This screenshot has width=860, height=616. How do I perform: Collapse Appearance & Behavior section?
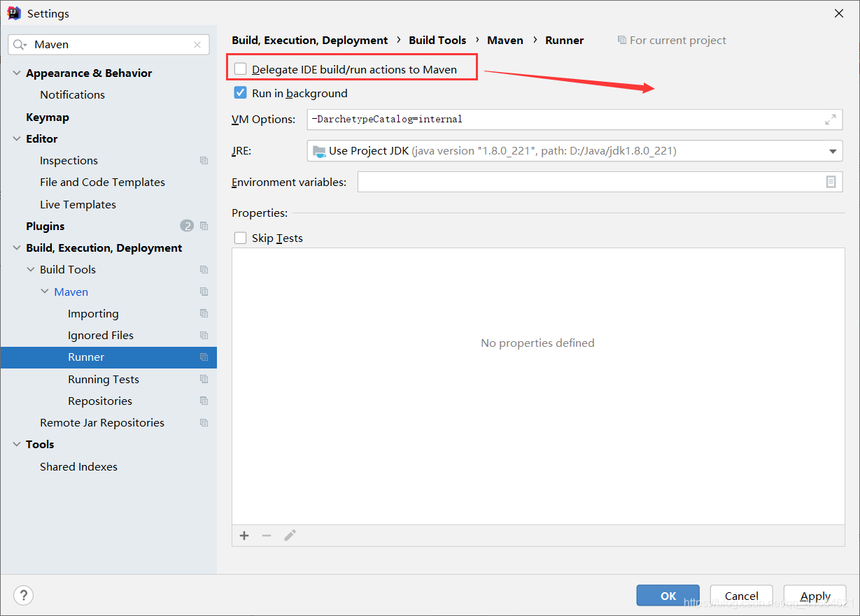17,73
